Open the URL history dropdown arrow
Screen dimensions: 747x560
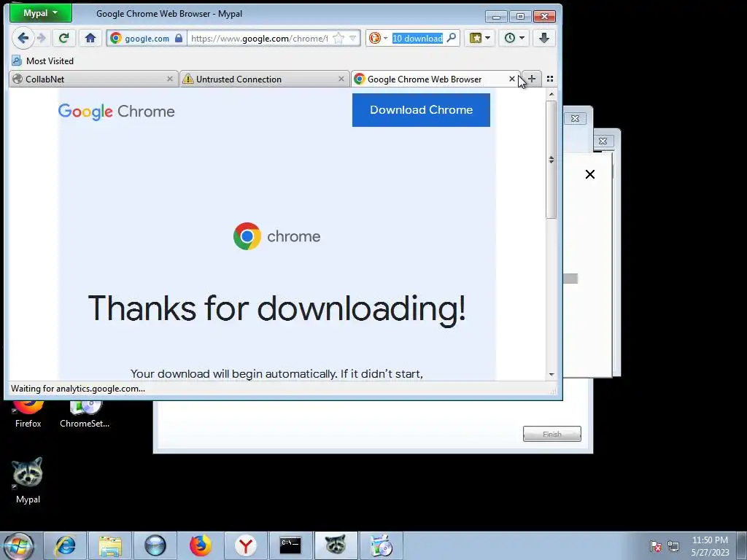coord(353,38)
